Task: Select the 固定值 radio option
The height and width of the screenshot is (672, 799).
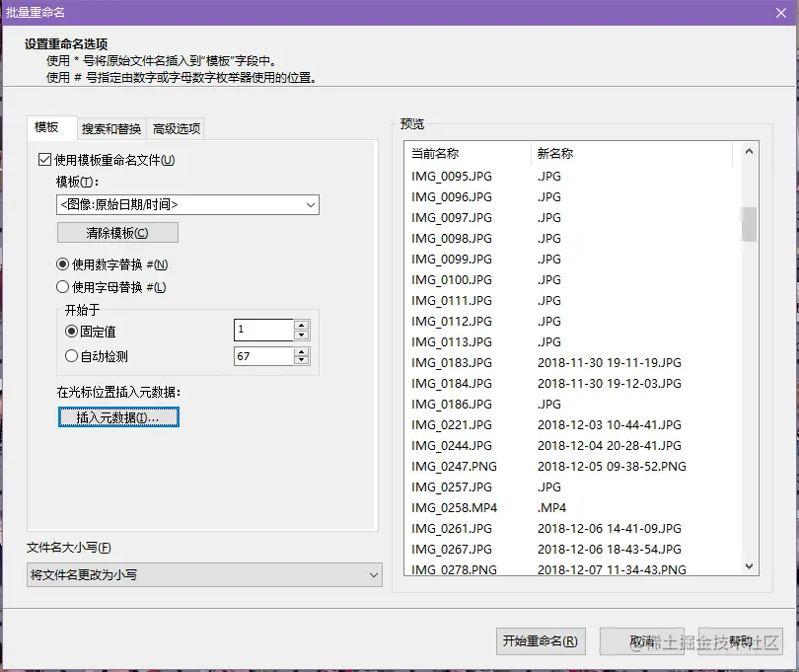Action: click(71, 332)
